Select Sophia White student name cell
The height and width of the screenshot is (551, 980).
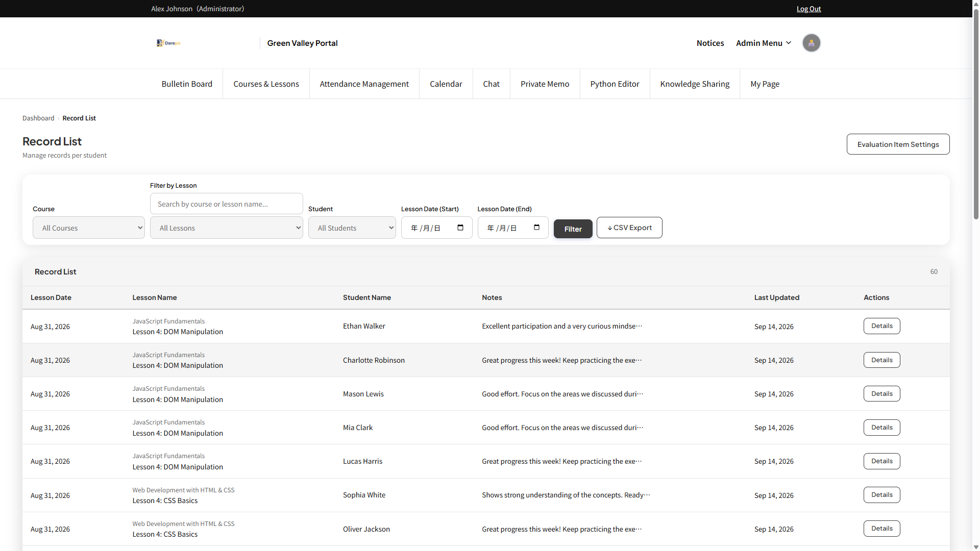[364, 495]
